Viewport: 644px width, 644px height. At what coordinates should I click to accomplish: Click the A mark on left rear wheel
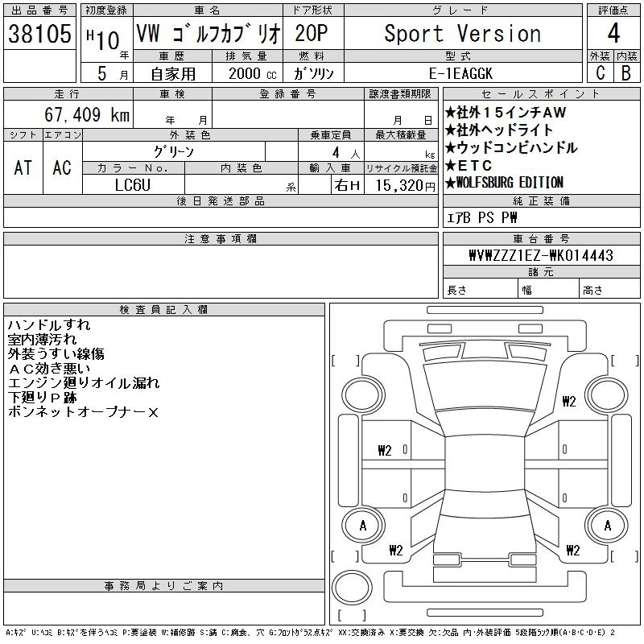point(362,526)
